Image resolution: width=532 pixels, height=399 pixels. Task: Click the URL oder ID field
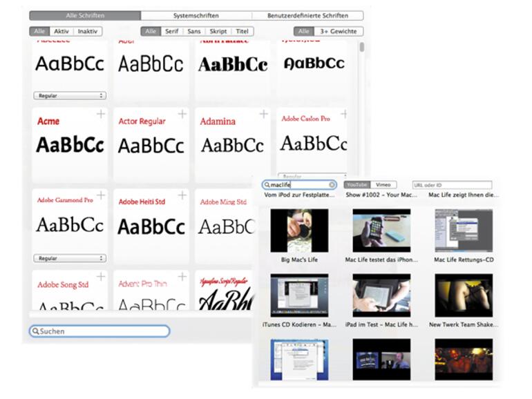[452, 185]
